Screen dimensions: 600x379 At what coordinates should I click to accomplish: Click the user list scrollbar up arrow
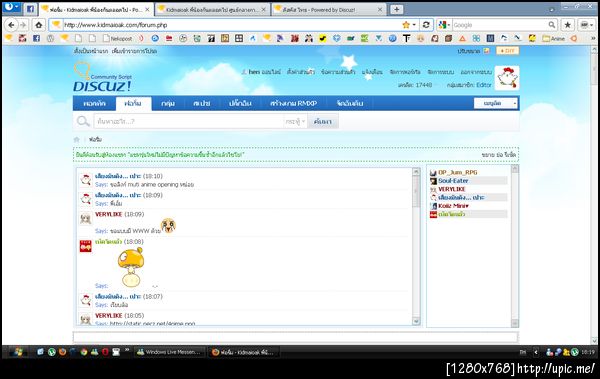[x=515, y=169]
